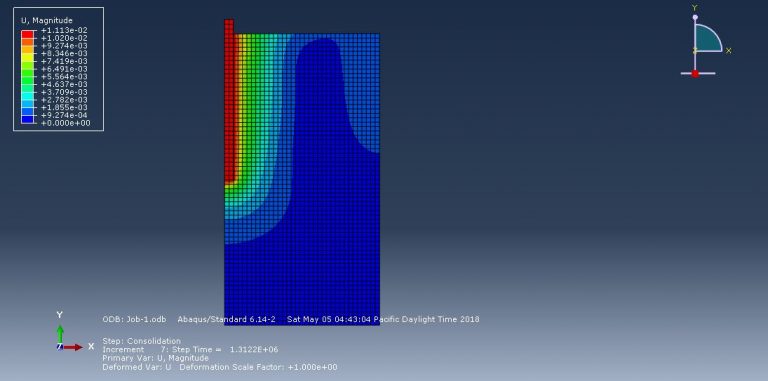Click the 'U, Magnitude' legend title
This screenshot has width=768, height=381.
(x=47, y=21)
